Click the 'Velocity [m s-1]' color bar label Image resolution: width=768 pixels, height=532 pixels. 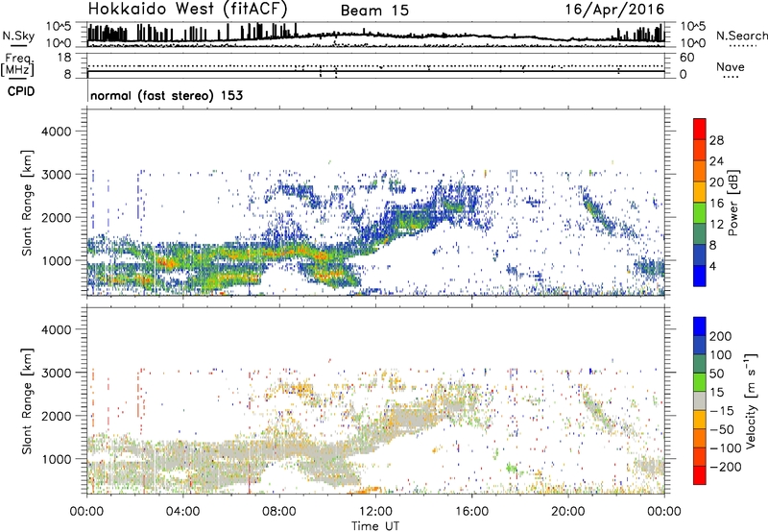coord(751,400)
